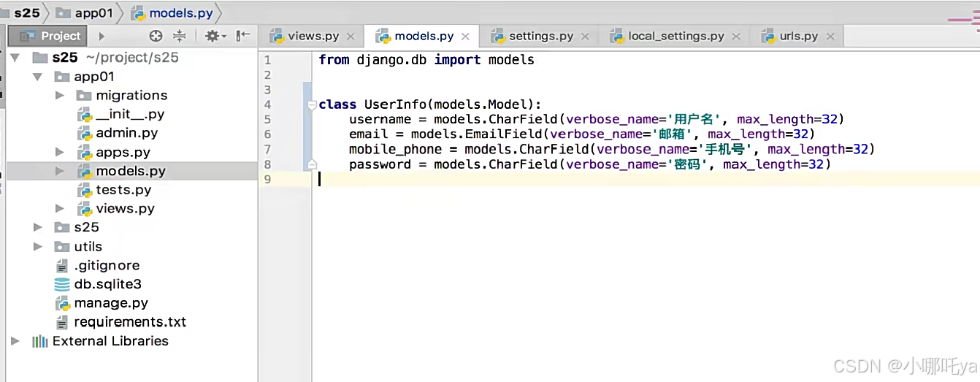Click the utils folder icon

pyautogui.click(x=62, y=247)
